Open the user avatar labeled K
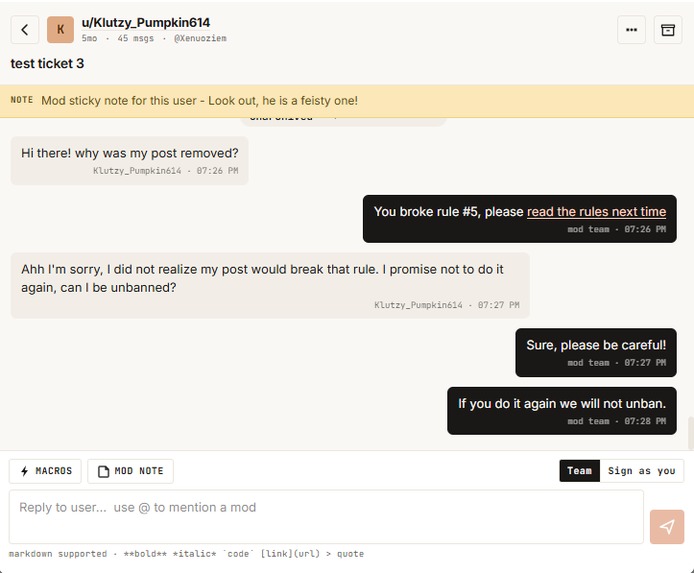 coord(60,30)
